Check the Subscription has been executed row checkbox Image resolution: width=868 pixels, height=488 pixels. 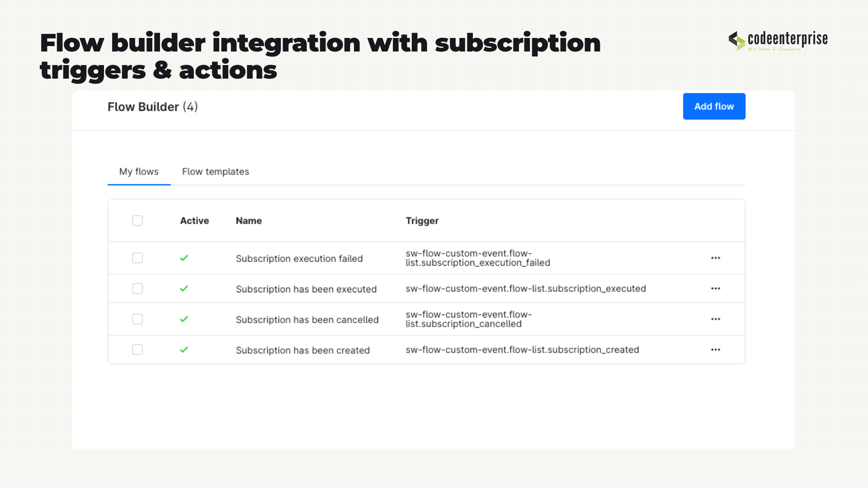(x=137, y=289)
